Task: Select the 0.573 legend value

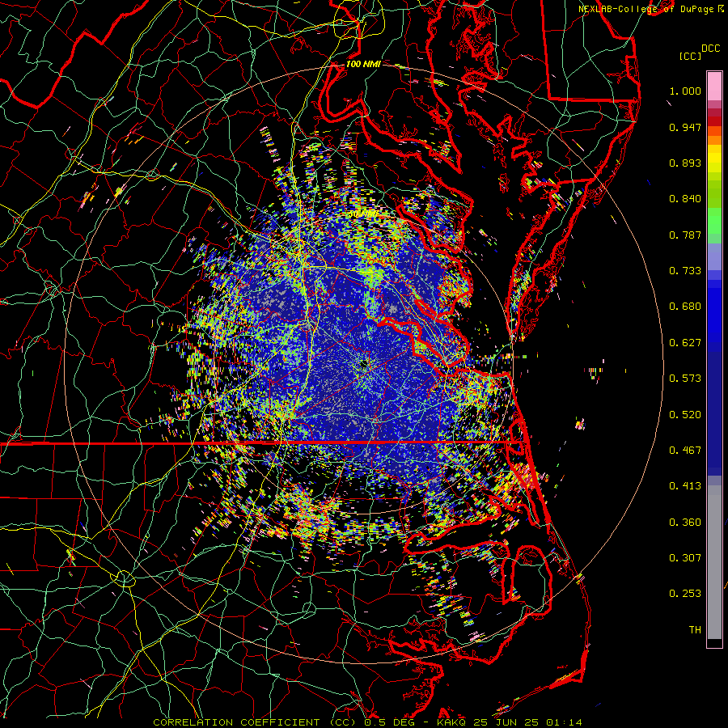Action: click(x=685, y=379)
